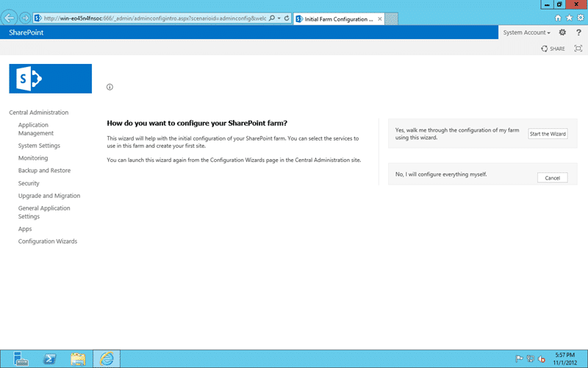Click the red-badged tray icon

(x=542, y=359)
